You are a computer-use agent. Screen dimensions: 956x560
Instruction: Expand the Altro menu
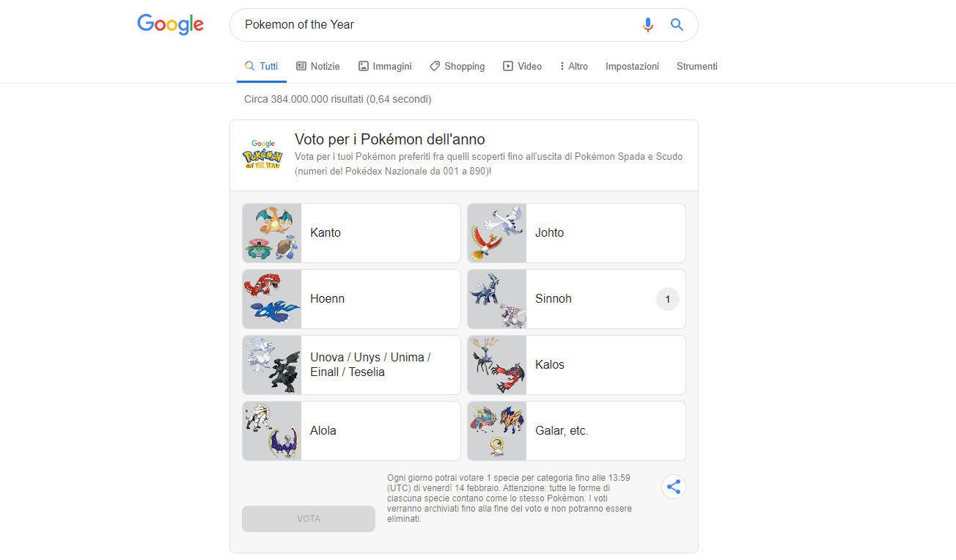point(573,66)
